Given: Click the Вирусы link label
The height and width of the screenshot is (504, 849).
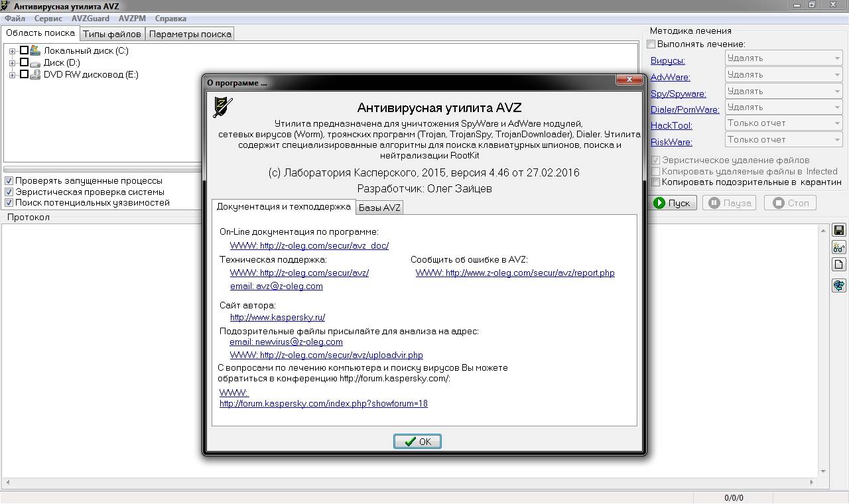Looking at the screenshot, I should tap(668, 61).
